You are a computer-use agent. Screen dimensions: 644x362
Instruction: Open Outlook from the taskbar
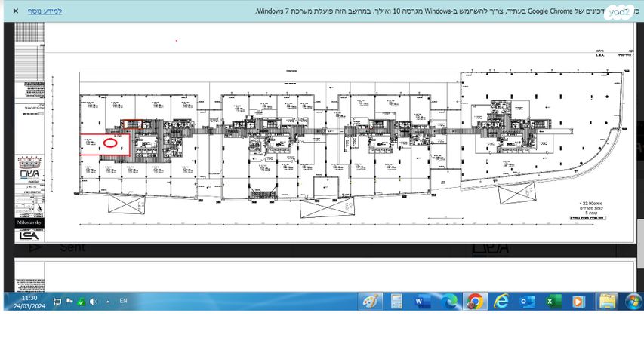pyautogui.click(x=528, y=302)
